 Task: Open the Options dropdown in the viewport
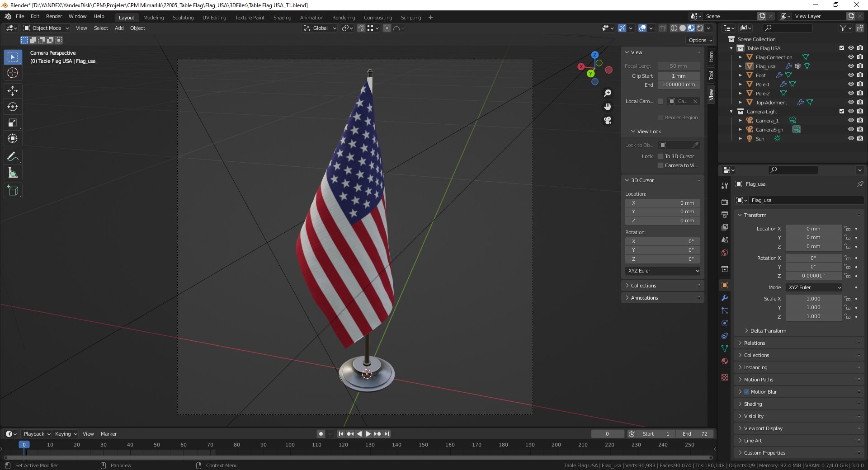coord(700,40)
